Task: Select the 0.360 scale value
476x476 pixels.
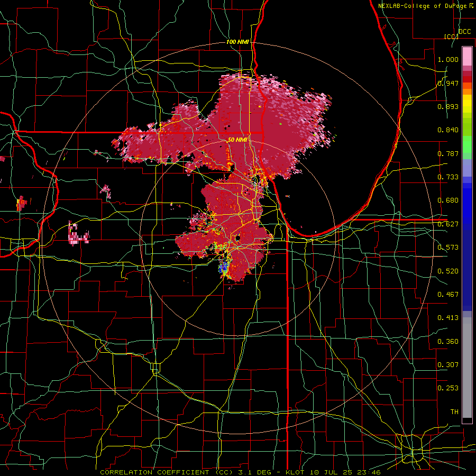Action: (448, 342)
